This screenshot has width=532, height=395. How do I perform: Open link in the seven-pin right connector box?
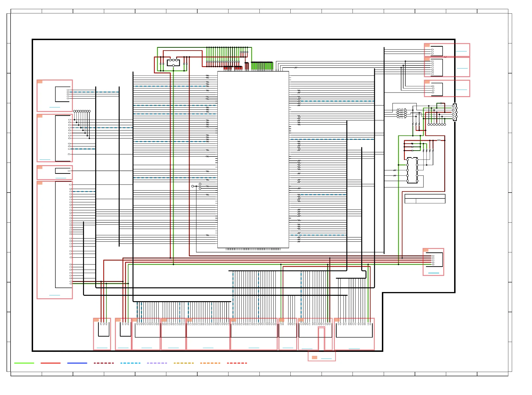462,68
